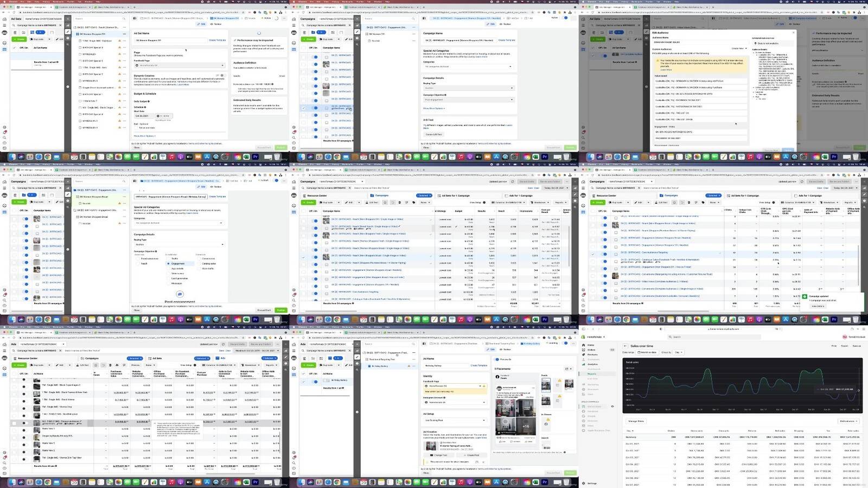868x488 pixels.
Task: Open Shopify Home in the sidebar
Action: [x=590, y=345]
